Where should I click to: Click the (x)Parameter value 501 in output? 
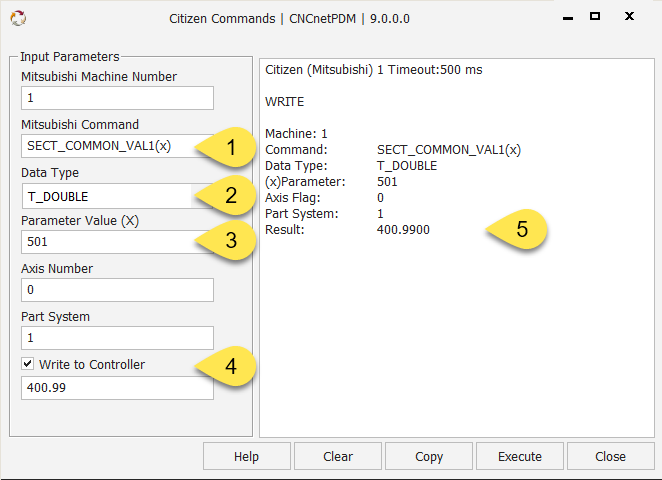tap(387, 182)
